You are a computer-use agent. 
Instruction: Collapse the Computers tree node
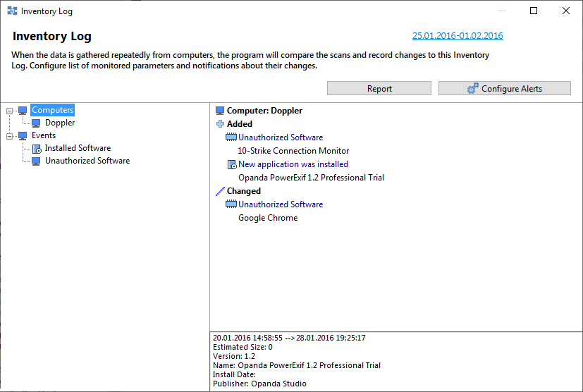point(9,111)
